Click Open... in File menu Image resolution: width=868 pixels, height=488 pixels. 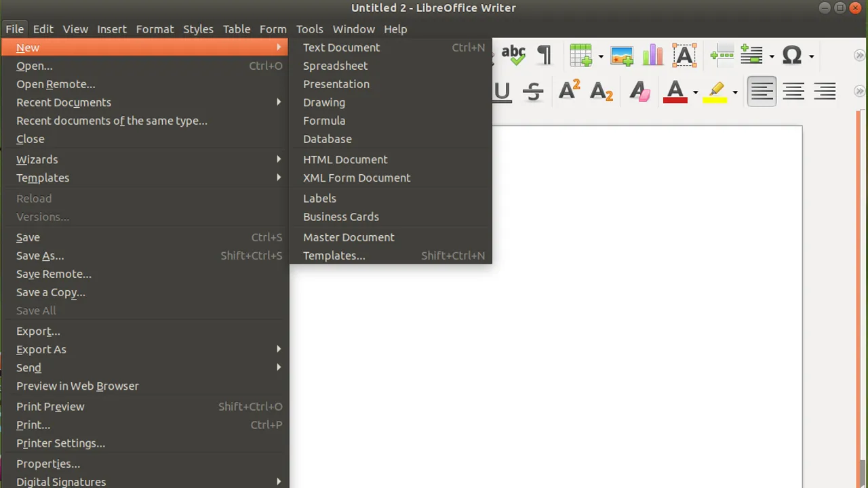[x=144, y=66]
